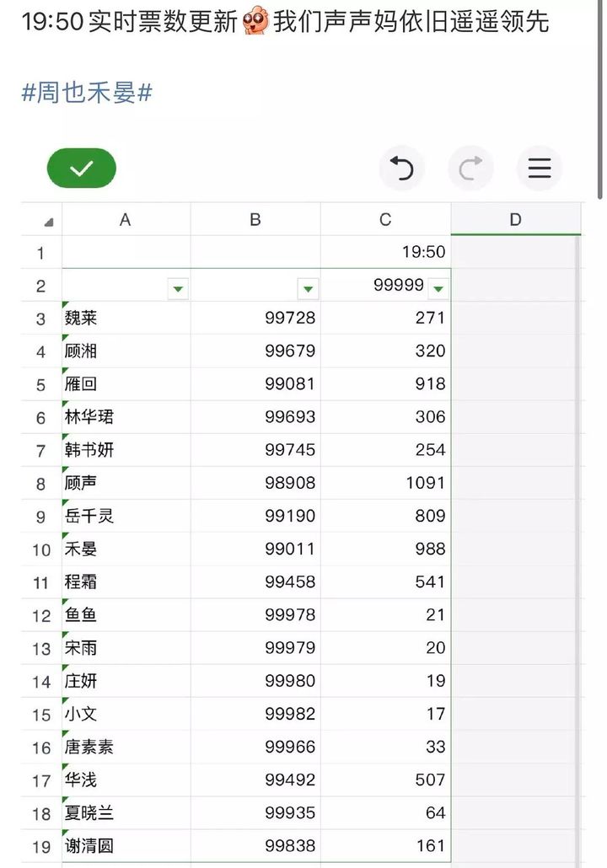Select the cell named 华浅
The image size is (607, 868).
(x=126, y=780)
